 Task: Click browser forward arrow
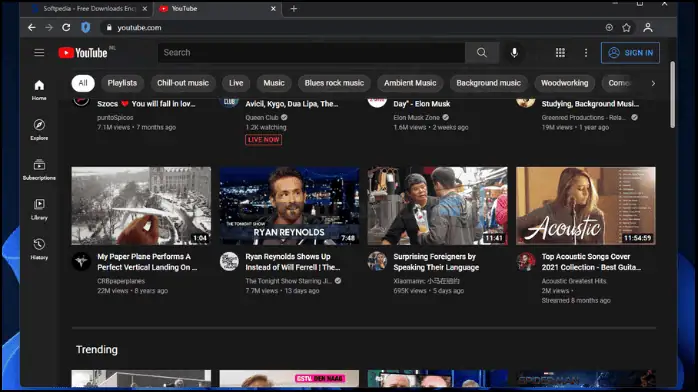coord(49,28)
